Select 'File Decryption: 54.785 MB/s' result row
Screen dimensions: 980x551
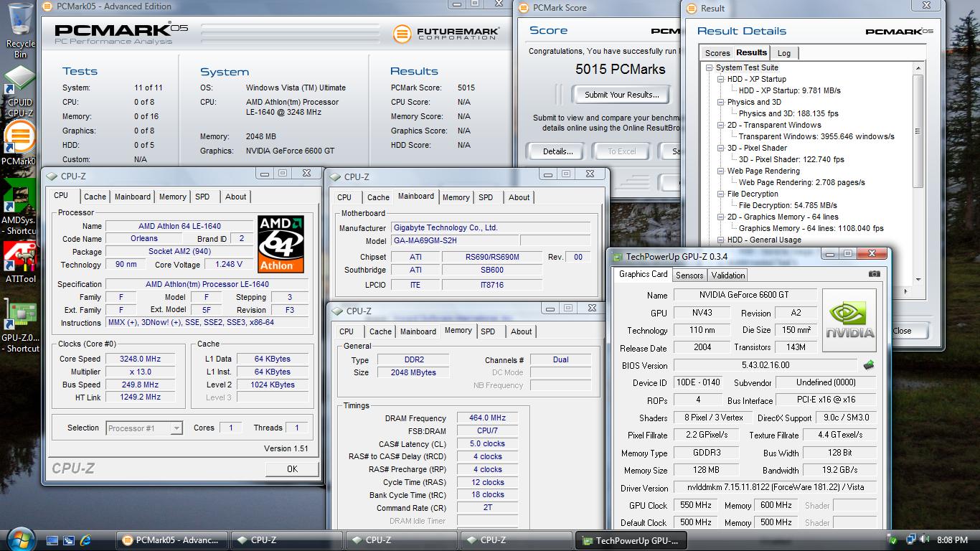point(788,205)
